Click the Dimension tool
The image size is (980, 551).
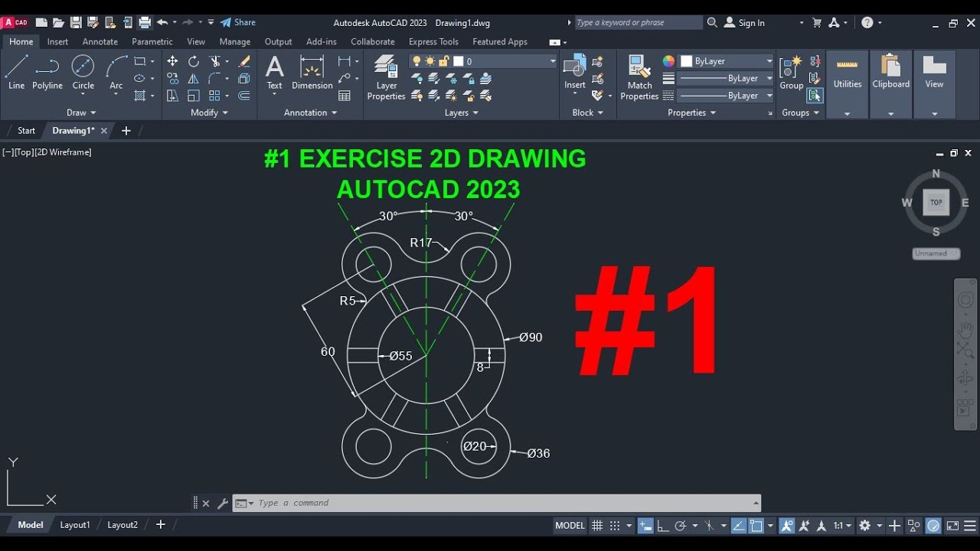[x=312, y=73]
